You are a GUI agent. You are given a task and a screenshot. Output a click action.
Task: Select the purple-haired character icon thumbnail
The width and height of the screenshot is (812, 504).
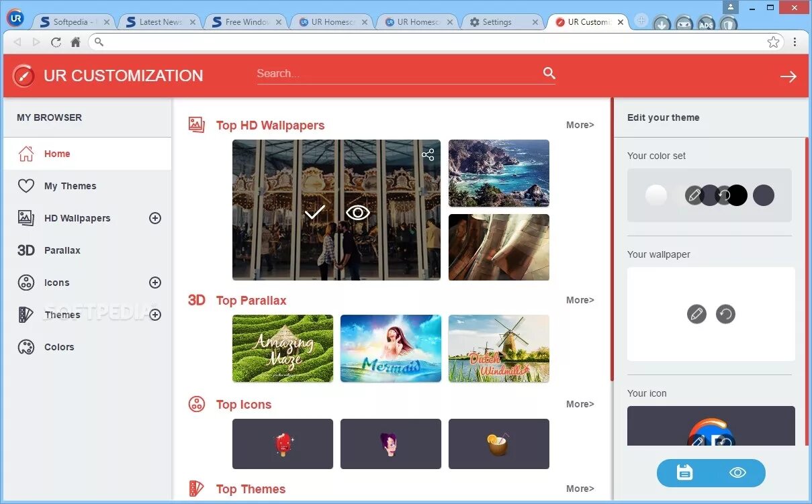[x=391, y=444]
